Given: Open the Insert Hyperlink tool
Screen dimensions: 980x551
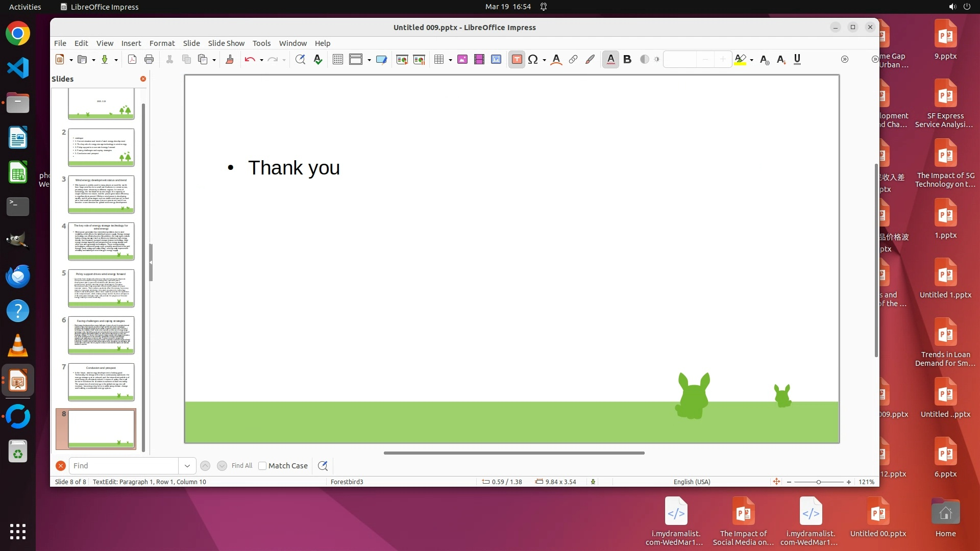Looking at the screenshot, I should click(x=573, y=60).
